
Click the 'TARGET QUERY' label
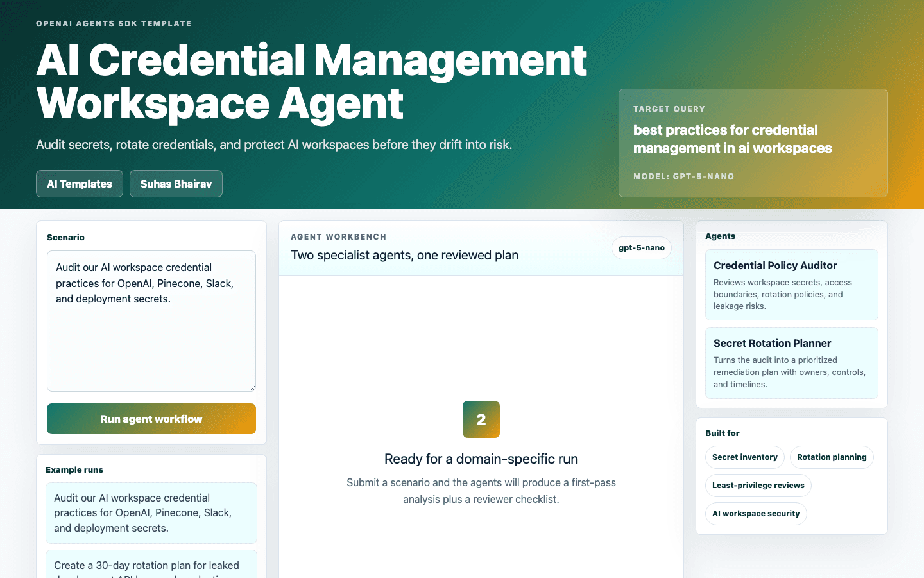669,109
